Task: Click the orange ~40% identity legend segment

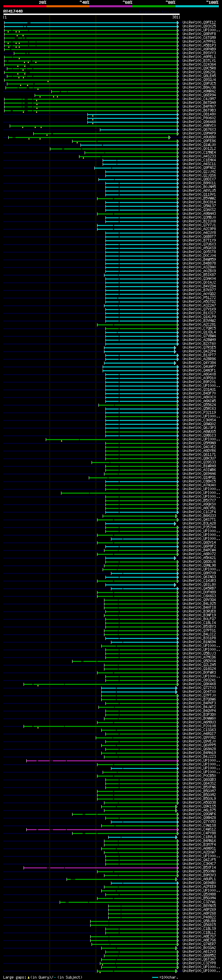Action: [x=68, y=6]
